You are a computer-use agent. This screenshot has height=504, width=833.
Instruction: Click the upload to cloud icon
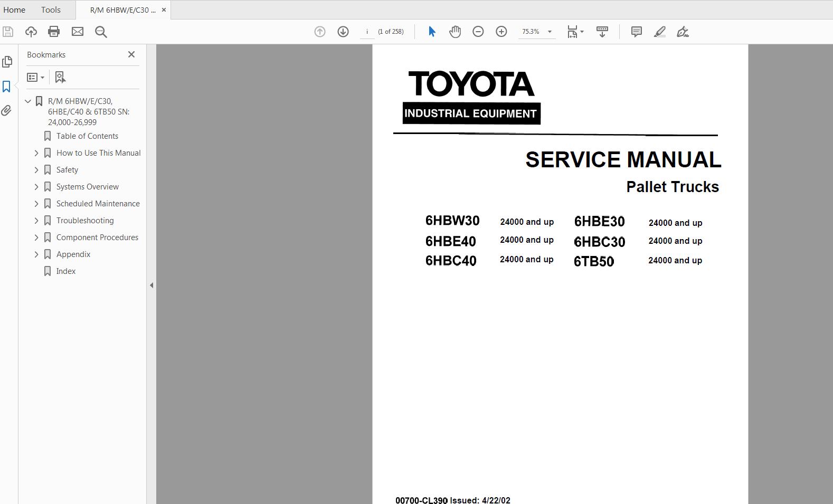tap(31, 32)
